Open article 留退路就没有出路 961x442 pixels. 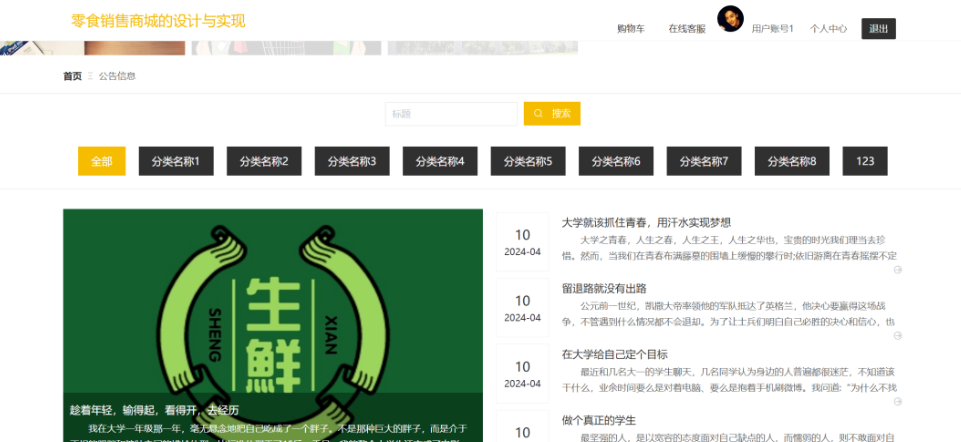(604, 288)
